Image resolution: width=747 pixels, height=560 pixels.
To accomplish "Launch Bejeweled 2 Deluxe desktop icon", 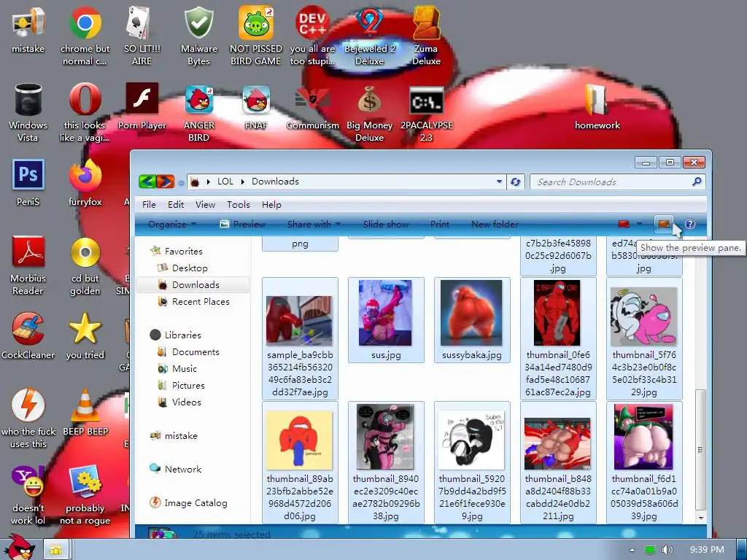I will click(x=370, y=23).
